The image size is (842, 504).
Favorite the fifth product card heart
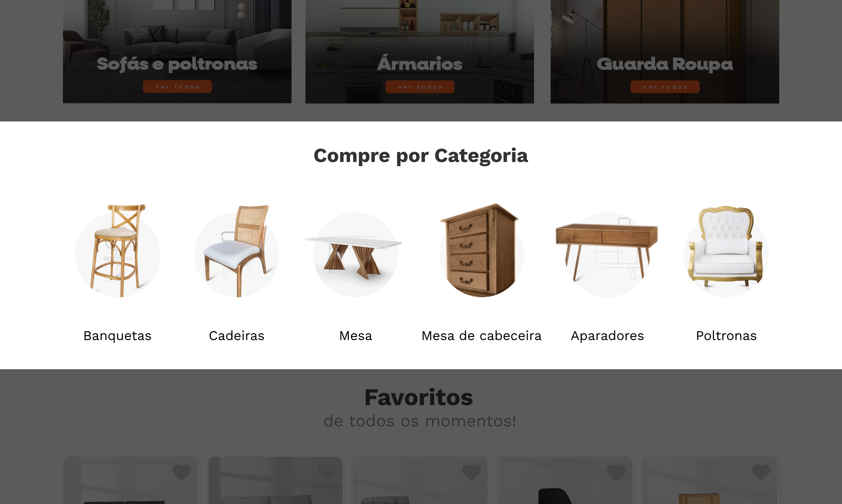(x=761, y=472)
